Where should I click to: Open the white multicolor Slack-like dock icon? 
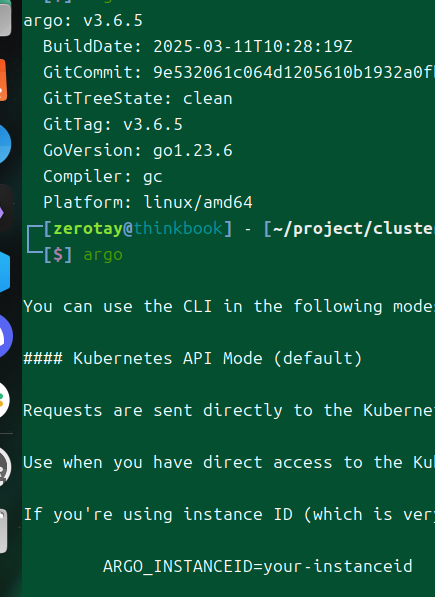coord(5,400)
